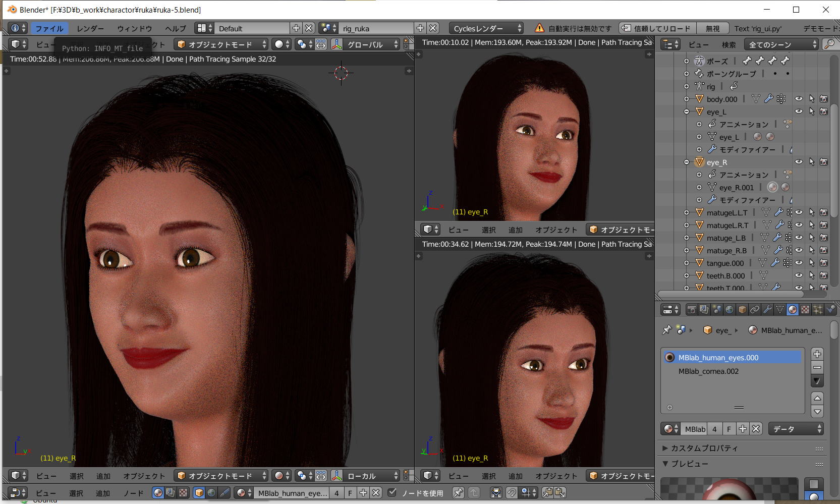Image resolution: width=840 pixels, height=504 pixels.
Task: Open the レンダー menu
Action: pos(90,28)
